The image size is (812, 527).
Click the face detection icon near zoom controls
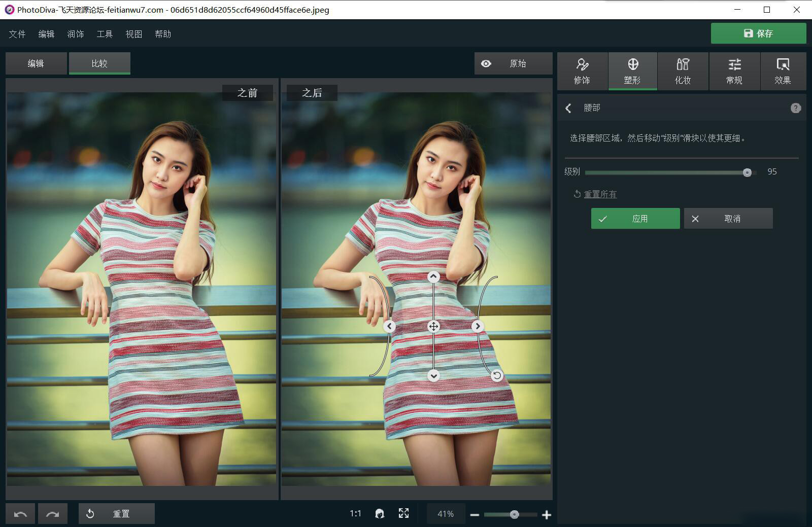point(379,513)
